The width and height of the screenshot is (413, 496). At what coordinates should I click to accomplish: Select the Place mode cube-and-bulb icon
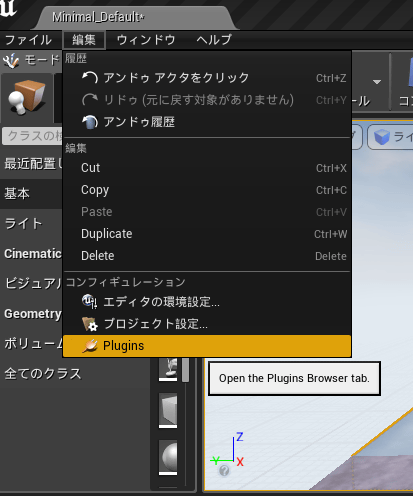(27, 98)
